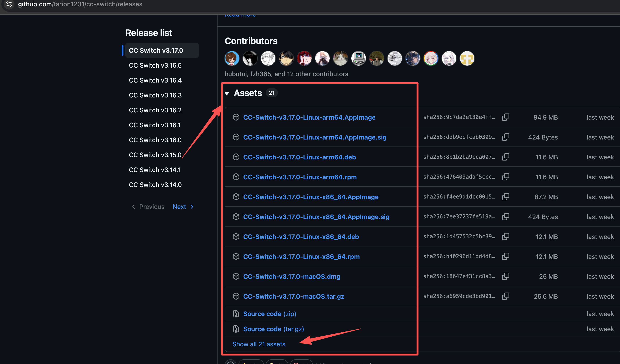620x364 pixels.
Task: Copy sha256 hash for macOS.tar.gz asset
Action: point(505,296)
